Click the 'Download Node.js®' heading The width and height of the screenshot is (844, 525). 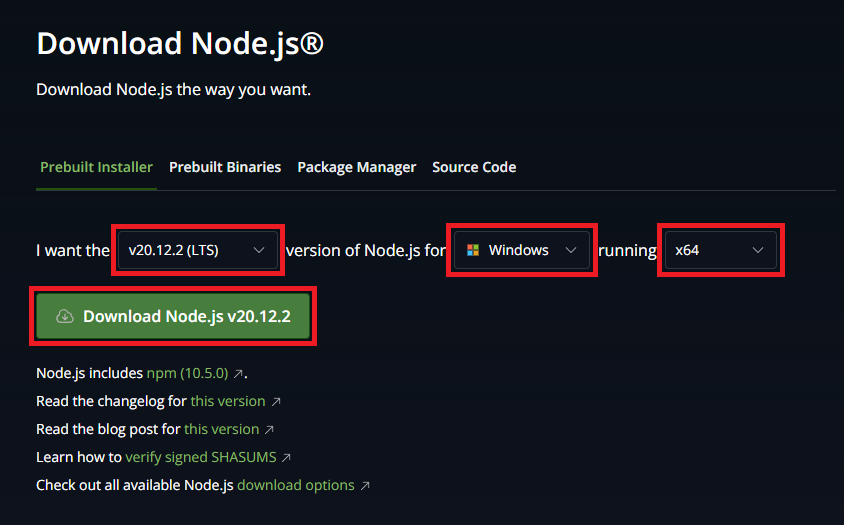tap(180, 43)
